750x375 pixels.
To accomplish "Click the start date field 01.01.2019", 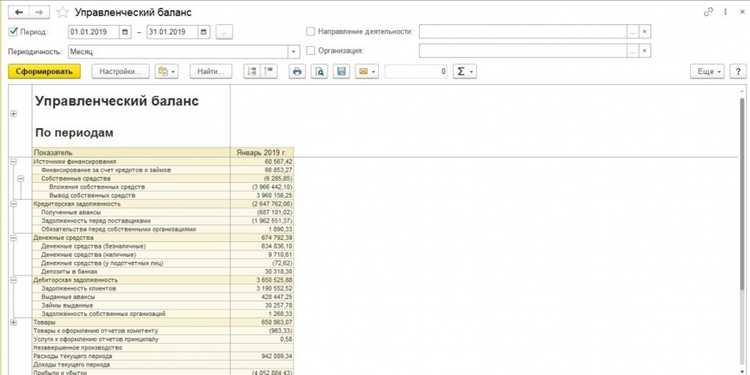I will [x=94, y=32].
